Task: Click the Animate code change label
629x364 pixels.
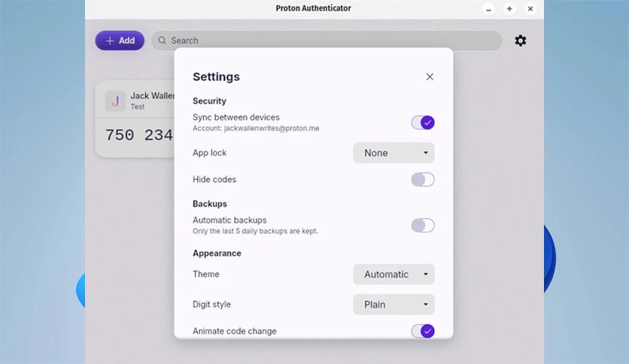Action: point(234,331)
